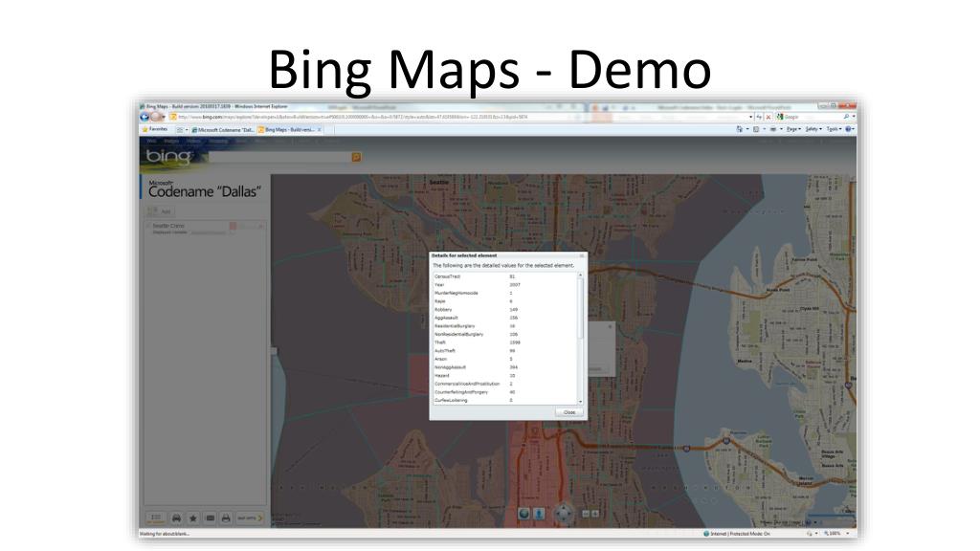Click the Feeds icon in command bar

pos(756,129)
